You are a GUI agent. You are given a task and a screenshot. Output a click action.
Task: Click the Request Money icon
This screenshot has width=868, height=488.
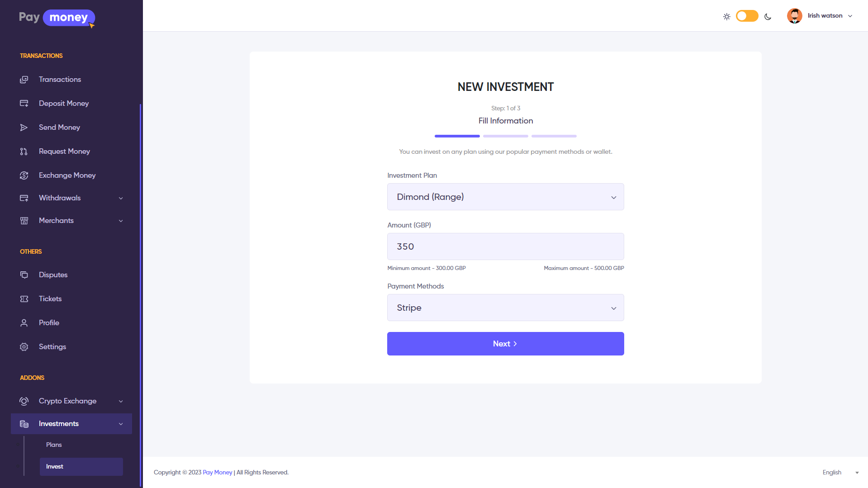coord(24,152)
